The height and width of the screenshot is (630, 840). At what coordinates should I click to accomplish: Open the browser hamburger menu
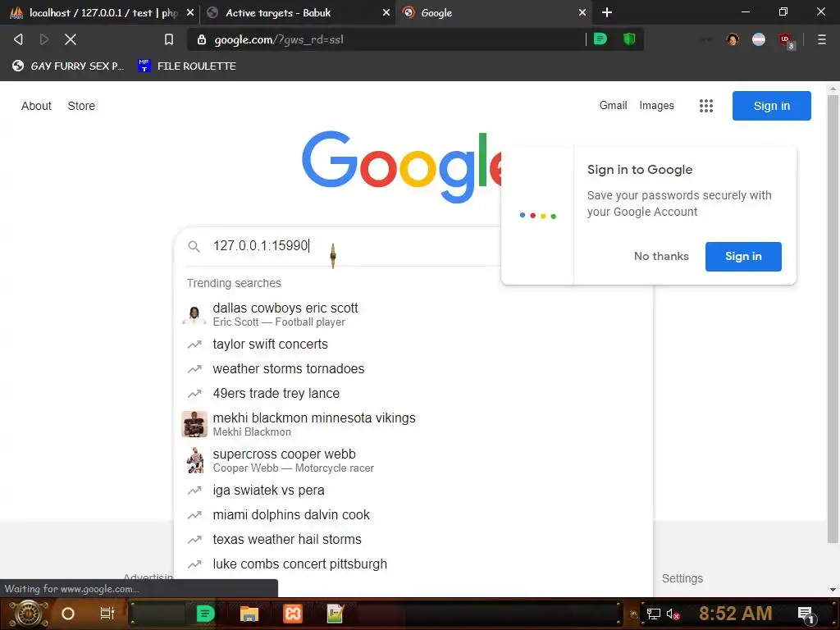pos(821,39)
